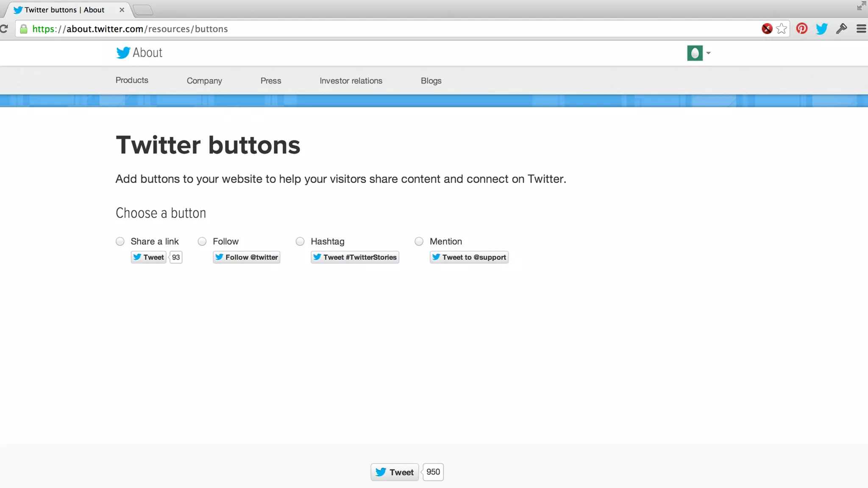Click the Follow @twitter button

click(247, 257)
